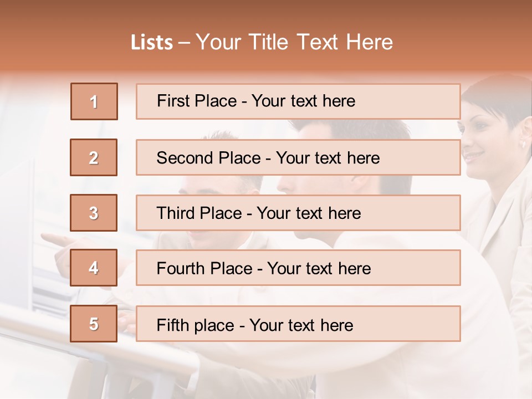Click the Fourth Place text box
The image size is (532, 399).
(x=298, y=268)
